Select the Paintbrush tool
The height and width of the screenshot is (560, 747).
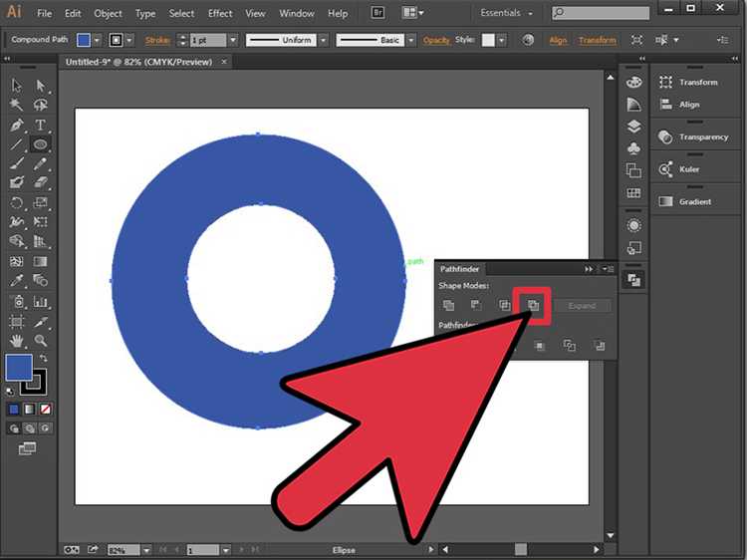17,163
